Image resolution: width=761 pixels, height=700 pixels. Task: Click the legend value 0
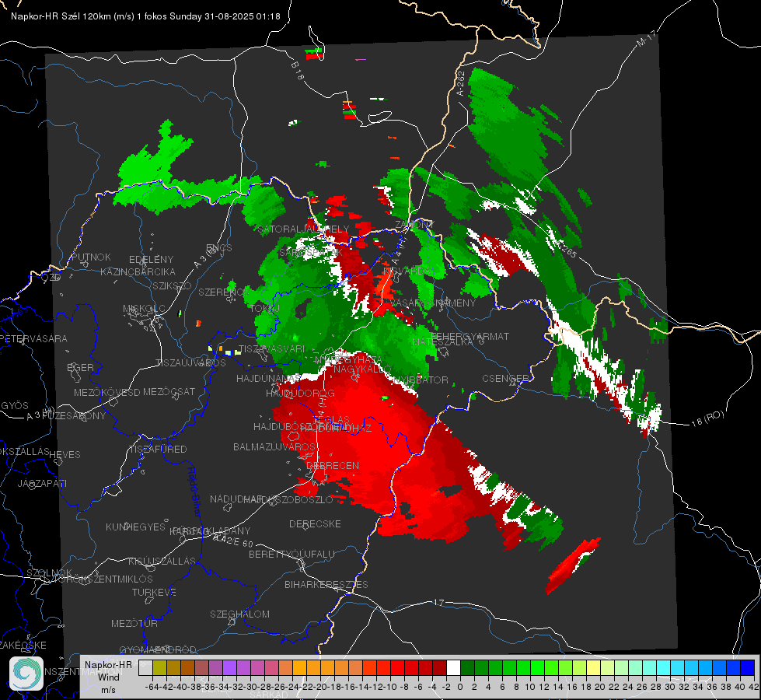[460, 687]
